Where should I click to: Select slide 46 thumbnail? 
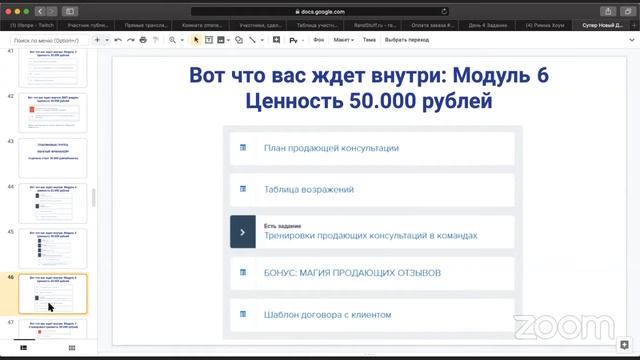53,294
